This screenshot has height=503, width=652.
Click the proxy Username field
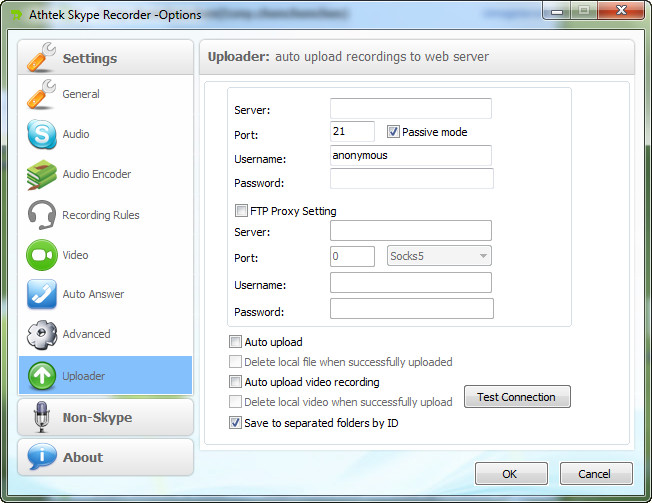(411, 283)
